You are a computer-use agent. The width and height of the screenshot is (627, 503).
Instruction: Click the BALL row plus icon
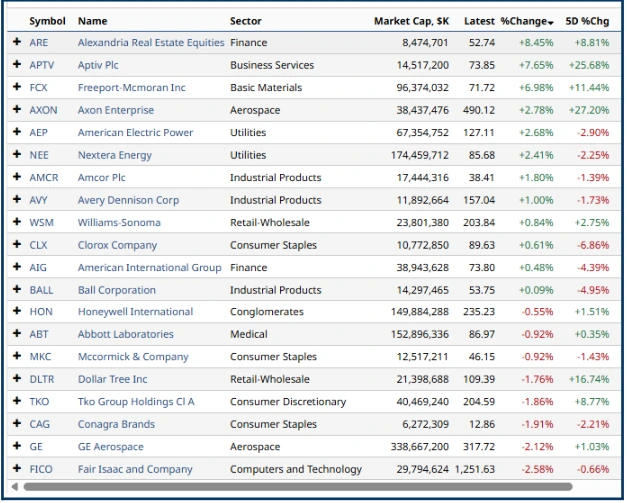(x=17, y=289)
